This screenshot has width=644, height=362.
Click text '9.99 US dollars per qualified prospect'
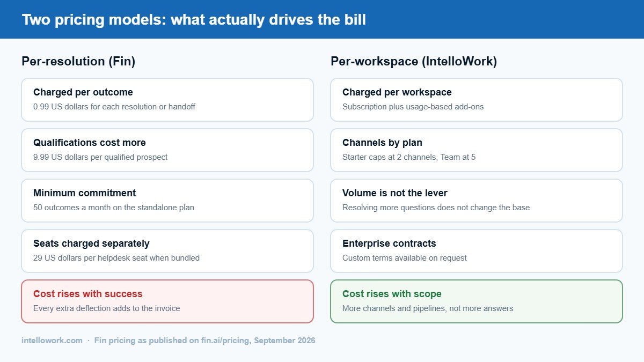pyautogui.click(x=100, y=157)
